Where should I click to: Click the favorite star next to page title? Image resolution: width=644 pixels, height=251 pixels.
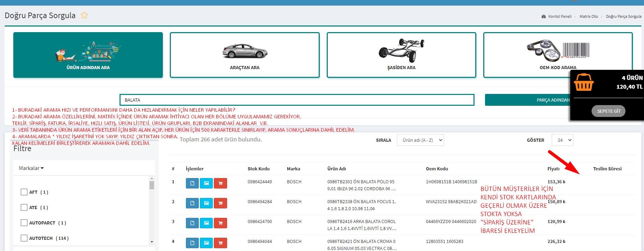point(84,15)
